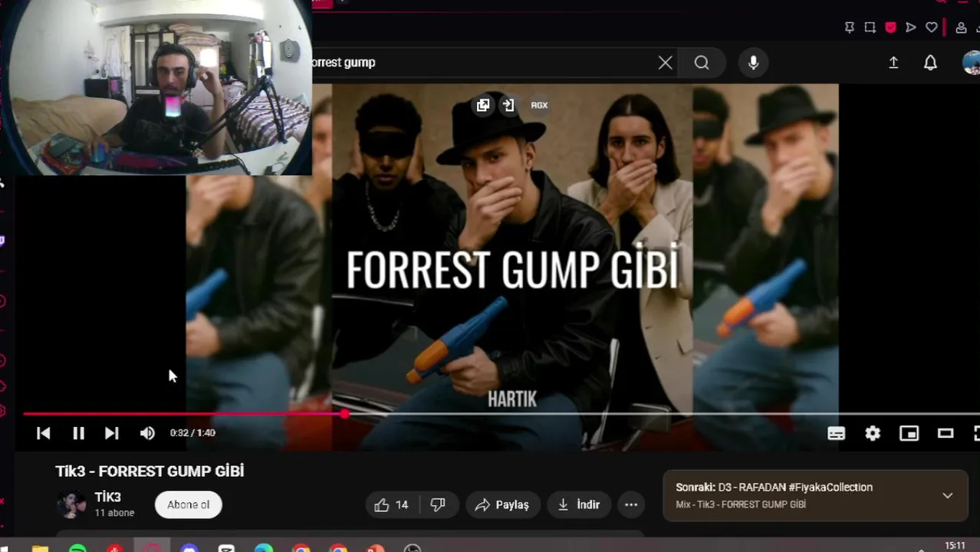Open the snapshot capture tool icon

(x=870, y=28)
